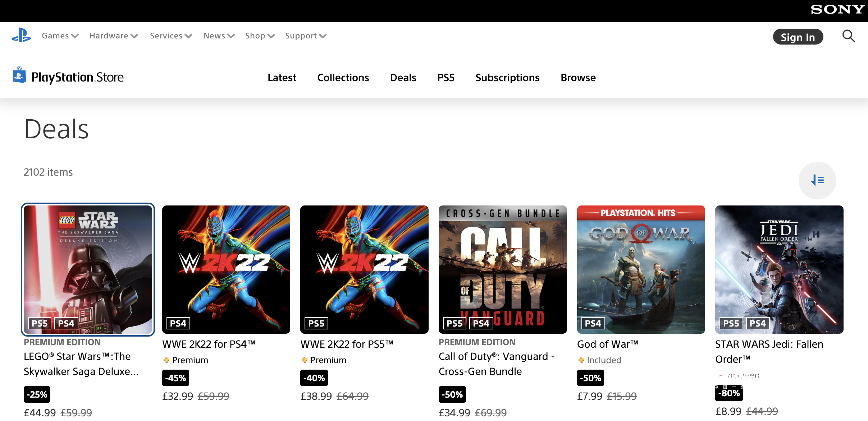Click the Sign In button
This screenshot has height=421, width=868.
pos(798,37)
